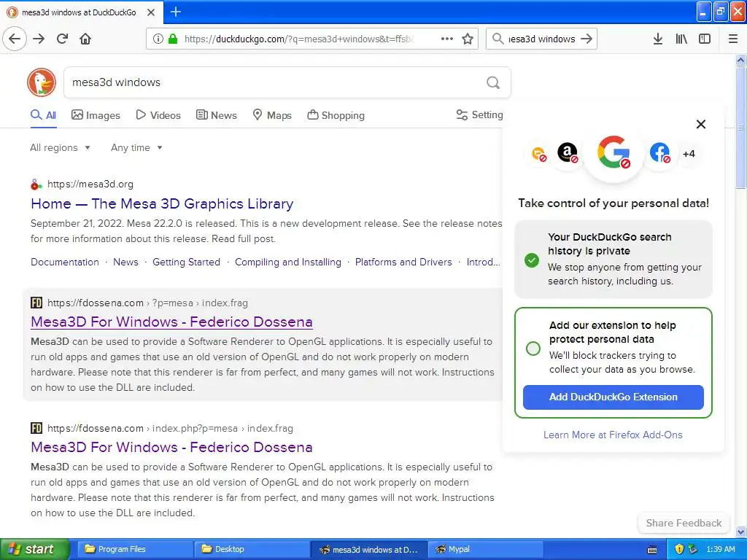Click the +4 more trackers badge
Image resolution: width=747 pixels, height=560 pixels.
(689, 154)
